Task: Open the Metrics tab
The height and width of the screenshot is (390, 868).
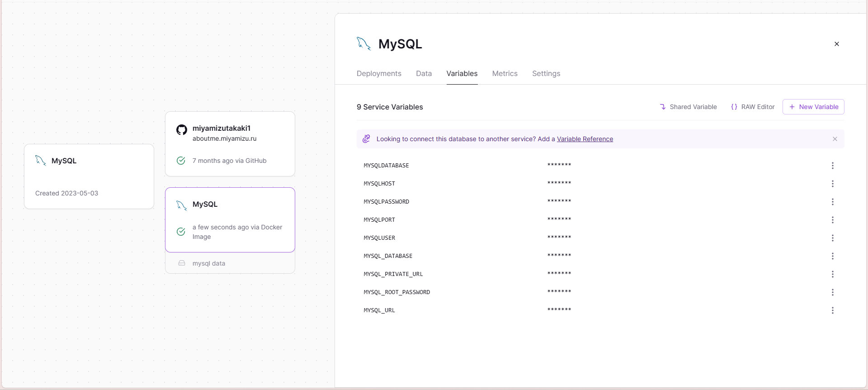Action: pos(505,73)
